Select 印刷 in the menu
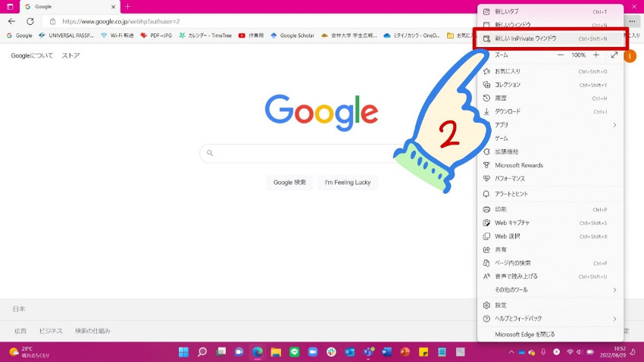Image resolution: width=644 pixels, height=362 pixels. tap(550, 209)
